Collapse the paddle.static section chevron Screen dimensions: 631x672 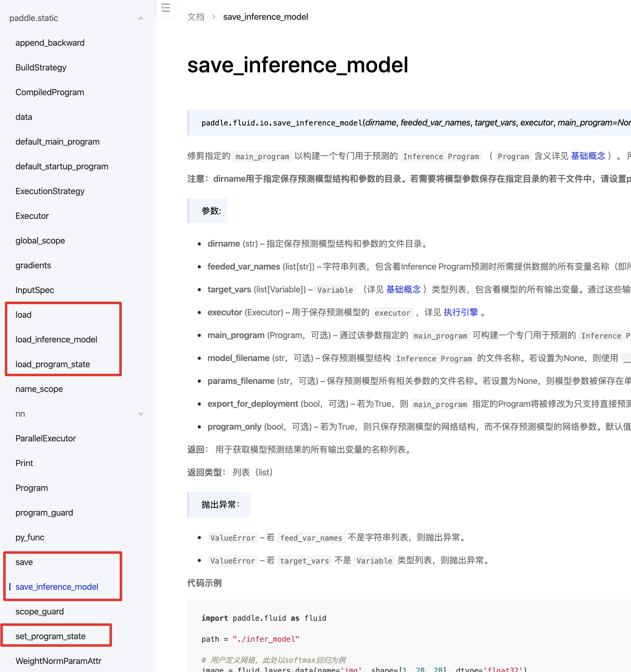tap(141, 18)
